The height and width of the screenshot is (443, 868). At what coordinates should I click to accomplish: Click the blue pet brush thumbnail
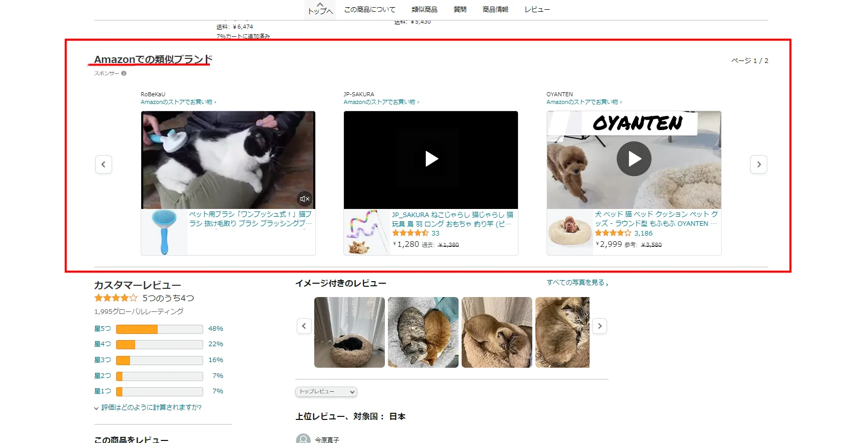point(164,232)
